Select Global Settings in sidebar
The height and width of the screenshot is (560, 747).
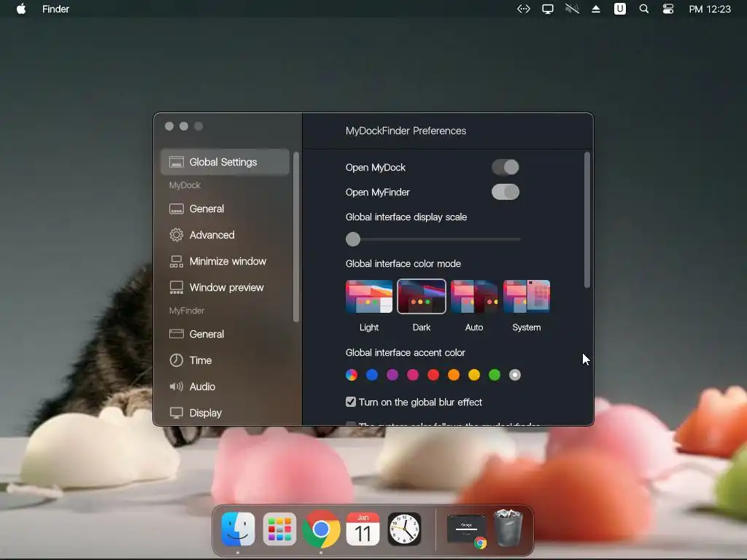coord(225,162)
